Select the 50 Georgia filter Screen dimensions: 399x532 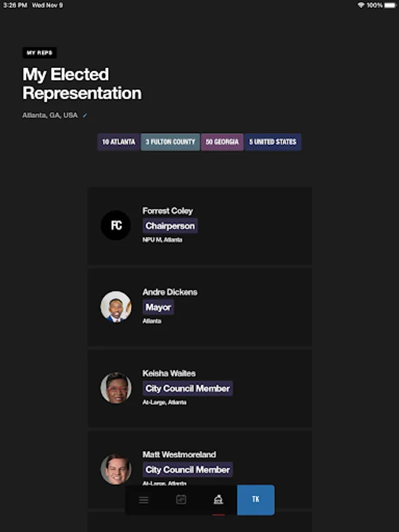222,142
